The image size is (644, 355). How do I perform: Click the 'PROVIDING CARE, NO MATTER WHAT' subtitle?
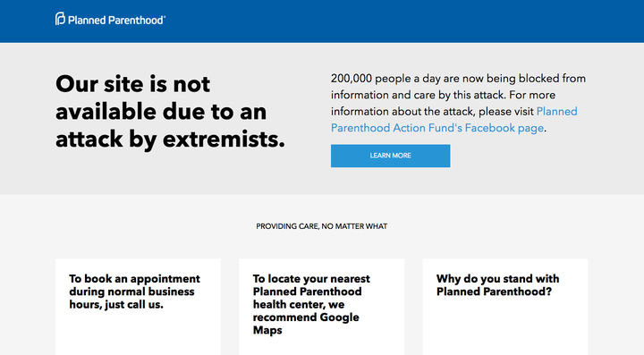tap(322, 226)
